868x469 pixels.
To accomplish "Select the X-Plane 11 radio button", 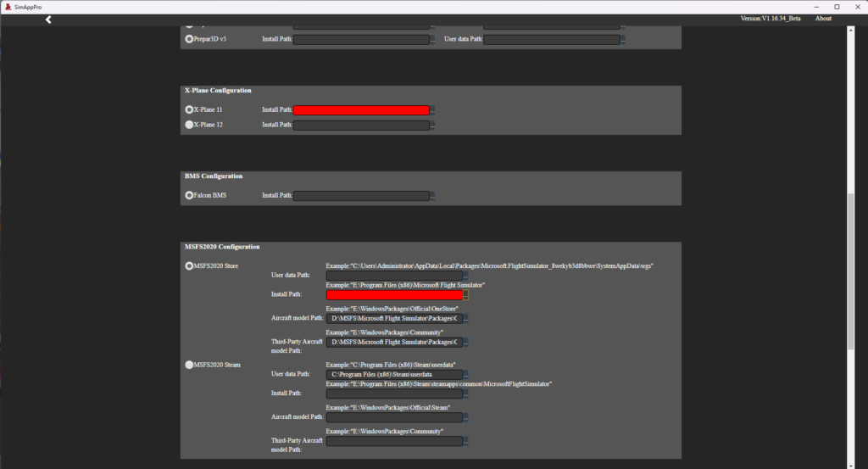I will pyautogui.click(x=189, y=109).
